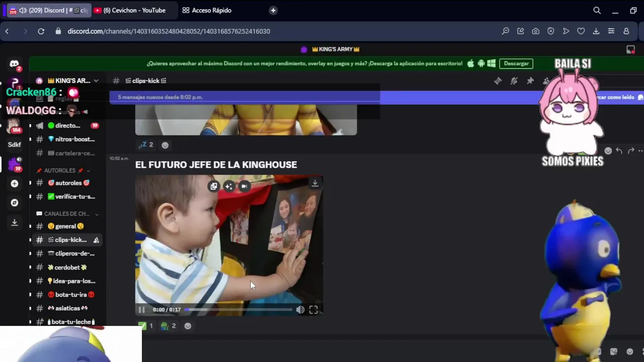
Task: Click the Descargar button in banner
Action: [x=516, y=64]
